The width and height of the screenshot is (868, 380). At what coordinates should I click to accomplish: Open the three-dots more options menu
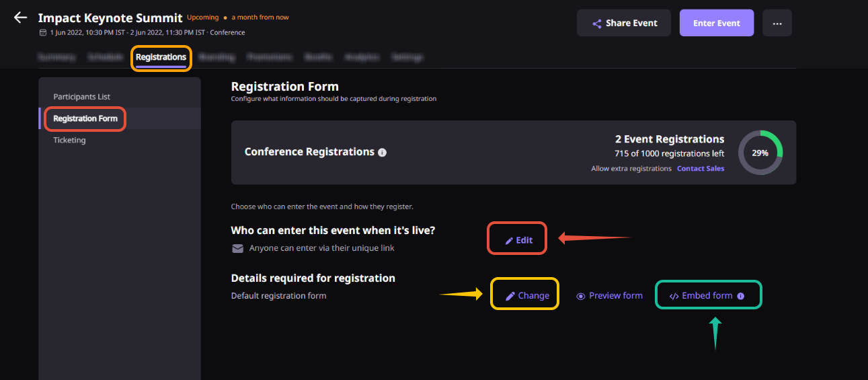tap(777, 23)
